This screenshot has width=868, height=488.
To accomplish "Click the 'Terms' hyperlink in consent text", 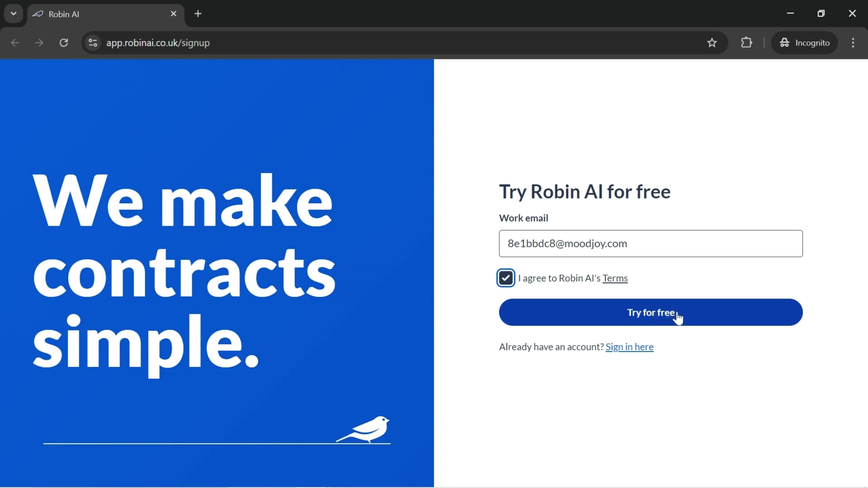I will (615, 278).
